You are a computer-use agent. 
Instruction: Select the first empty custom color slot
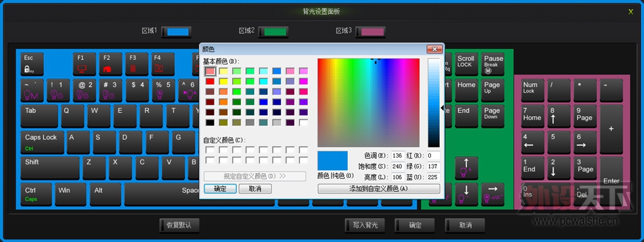click(210, 150)
